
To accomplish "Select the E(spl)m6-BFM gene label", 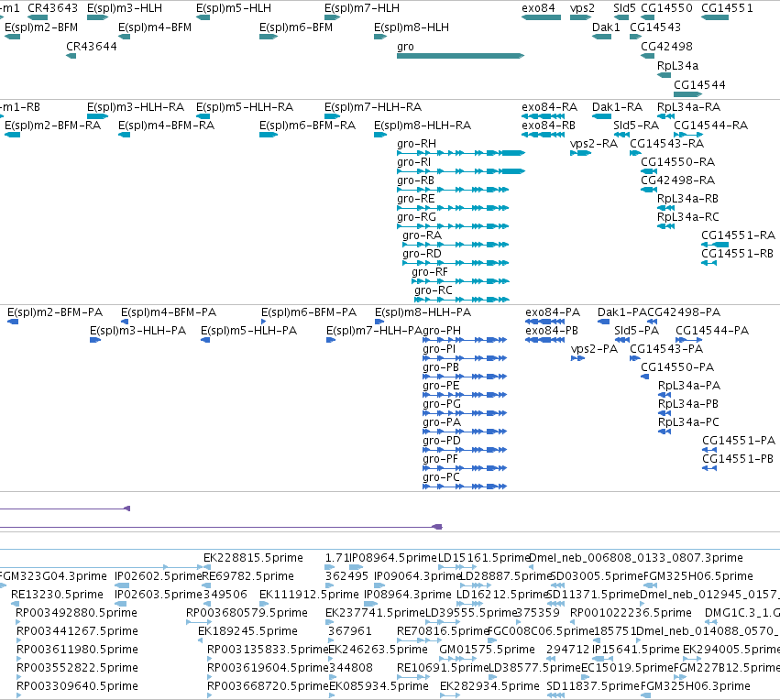I will click(x=296, y=27).
